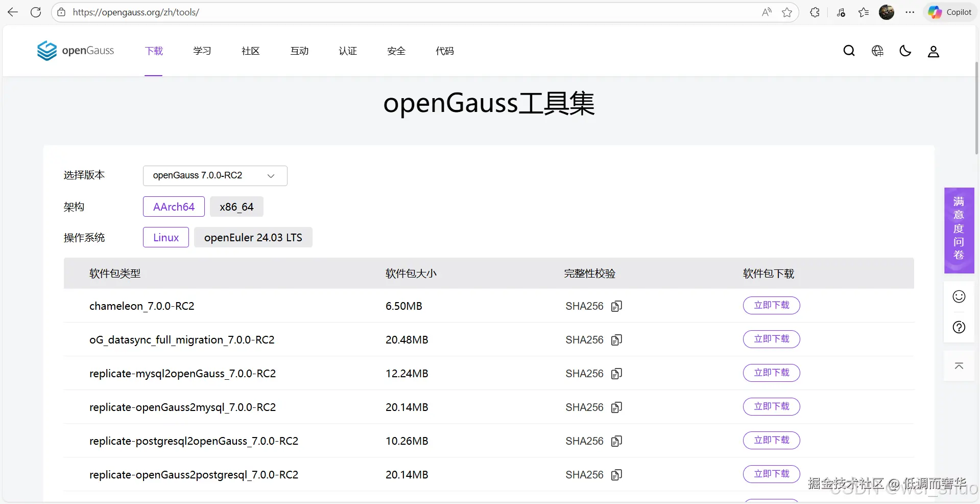Add this page to favorites
This screenshot has height=504, width=980.
[787, 12]
